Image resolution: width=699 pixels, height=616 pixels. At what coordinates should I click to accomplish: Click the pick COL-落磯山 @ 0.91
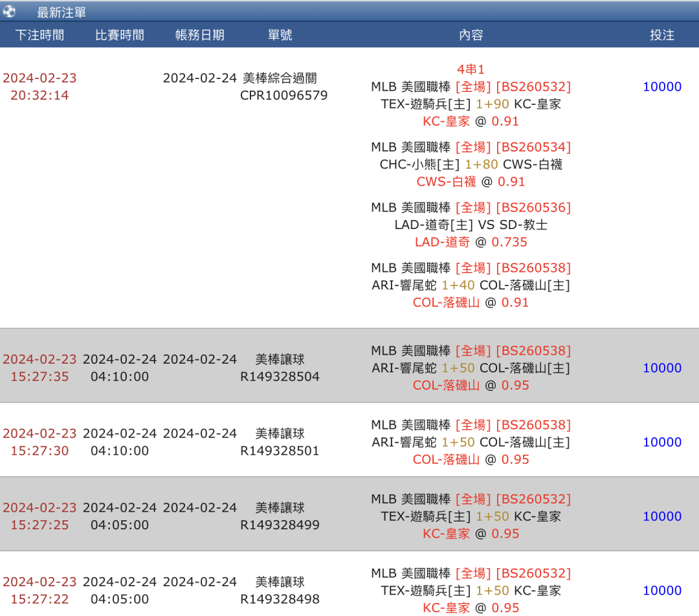(471, 303)
